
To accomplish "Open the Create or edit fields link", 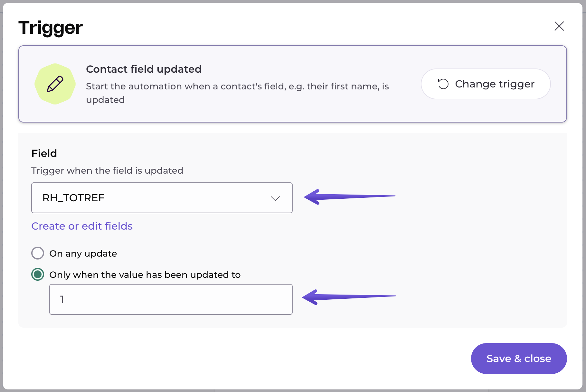I will point(82,226).
